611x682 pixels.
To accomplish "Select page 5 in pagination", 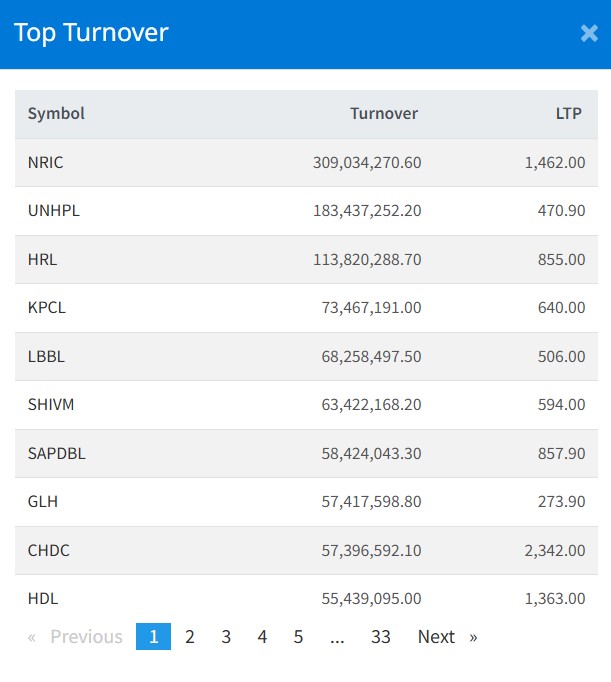I will tap(298, 637).
